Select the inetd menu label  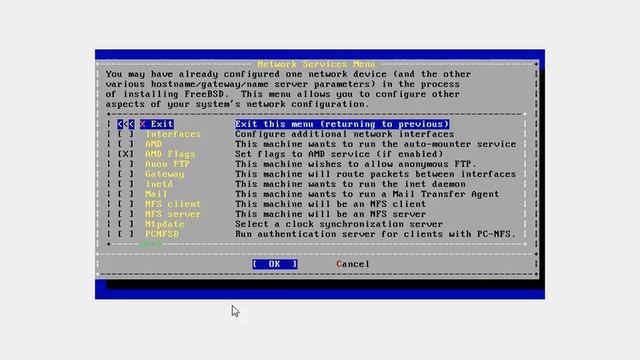tap(159, 184)
